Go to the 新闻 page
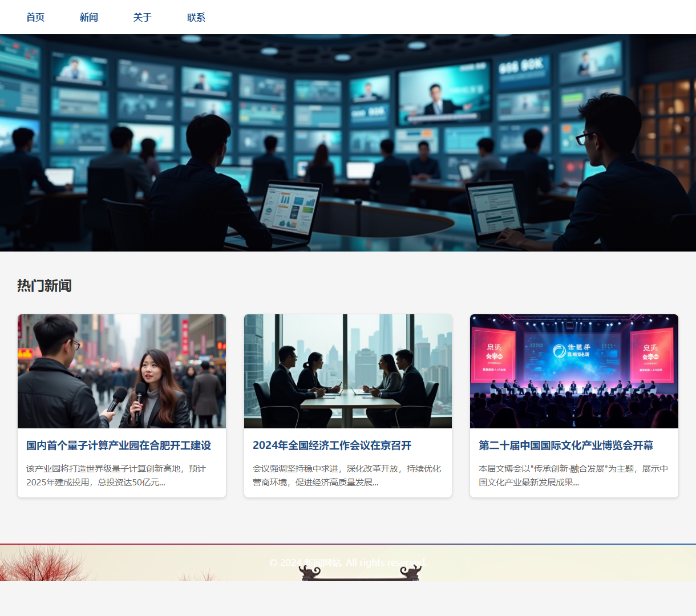 89,17
